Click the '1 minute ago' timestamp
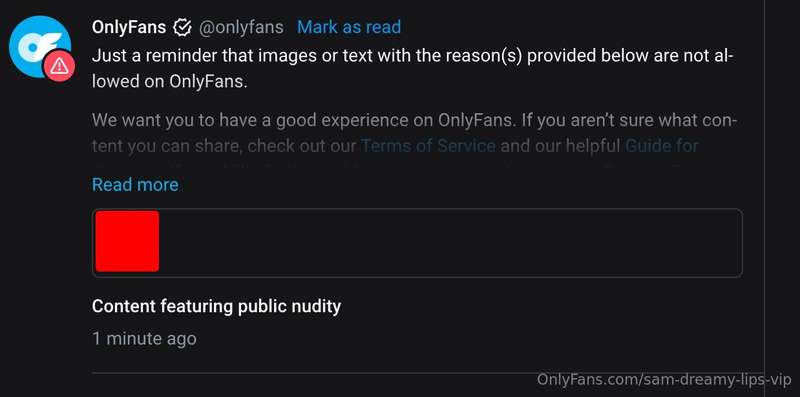Viewport: 800px width, 397px height. (144, 338)
